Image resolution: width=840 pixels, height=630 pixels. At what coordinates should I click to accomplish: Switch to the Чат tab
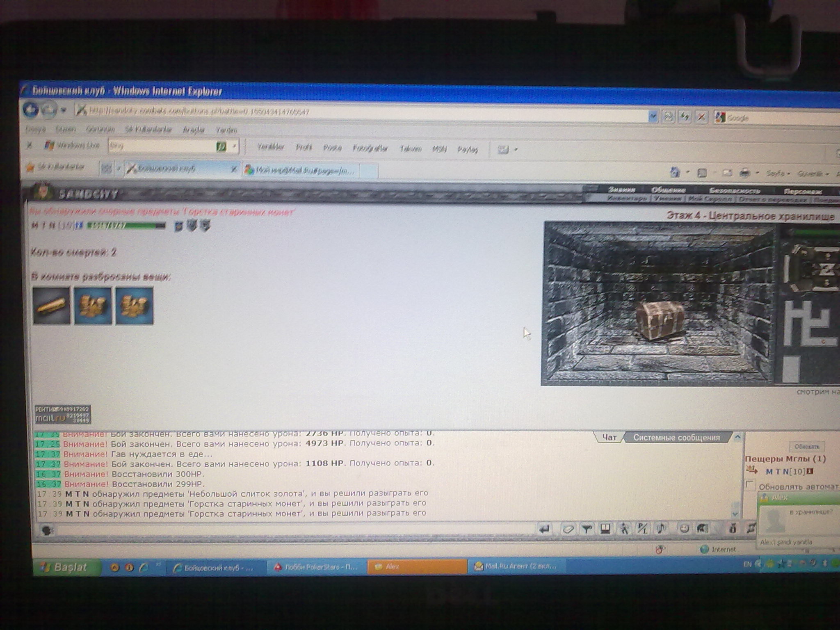[x=609, y=437]
